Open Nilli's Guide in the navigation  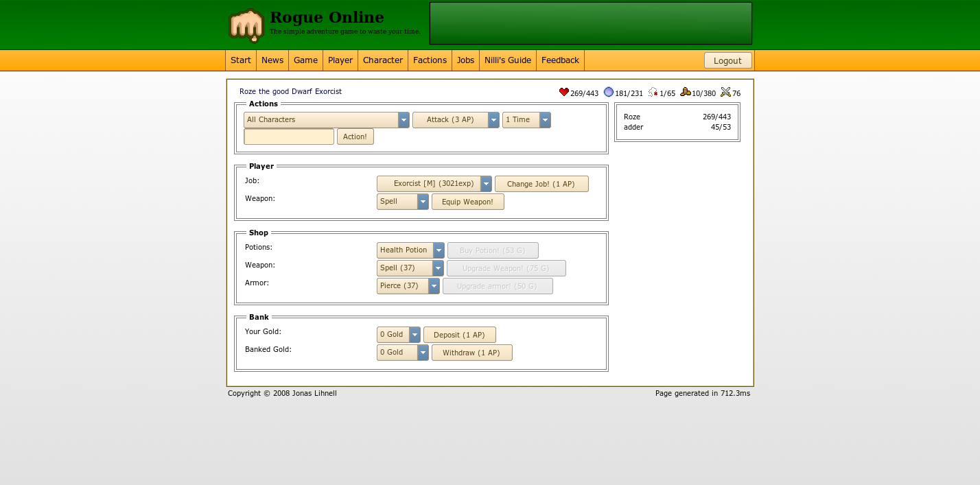[x=508, y=60]
